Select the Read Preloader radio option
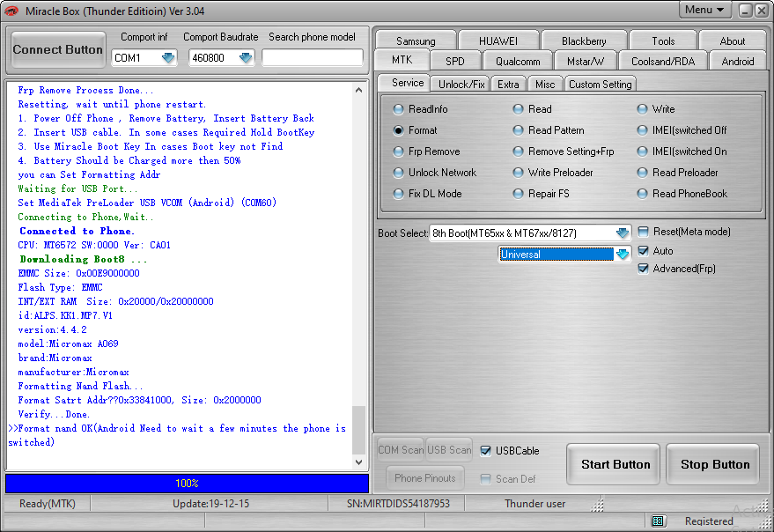 coord(677,173)
